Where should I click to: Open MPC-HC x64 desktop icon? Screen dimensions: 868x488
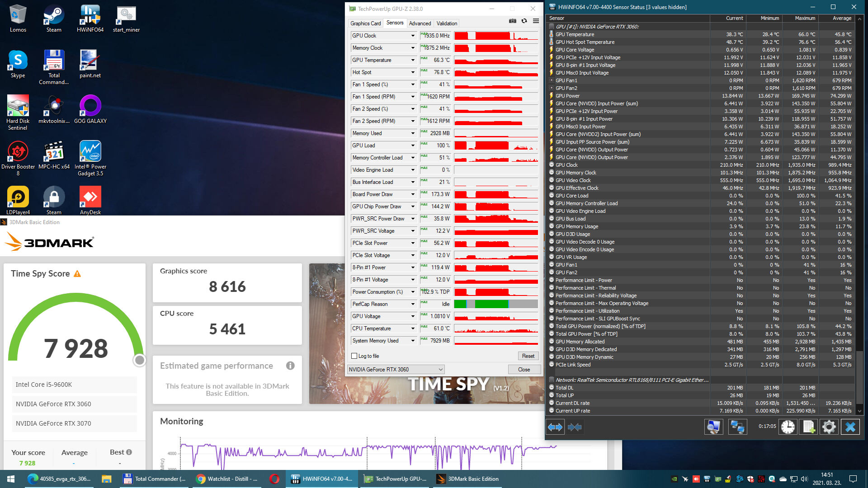(x=54, y=155)
